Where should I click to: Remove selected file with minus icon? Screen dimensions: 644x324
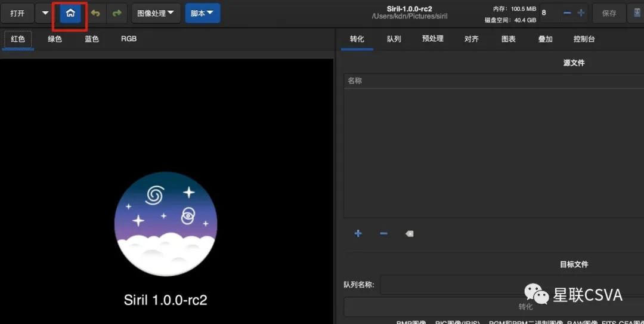click(x=383, y=233)
